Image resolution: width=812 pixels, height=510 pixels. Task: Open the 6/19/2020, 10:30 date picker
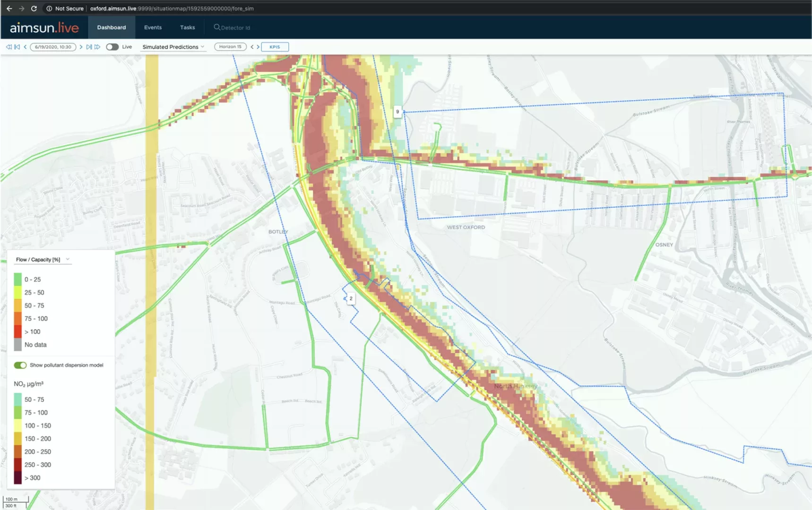[53, 47]
